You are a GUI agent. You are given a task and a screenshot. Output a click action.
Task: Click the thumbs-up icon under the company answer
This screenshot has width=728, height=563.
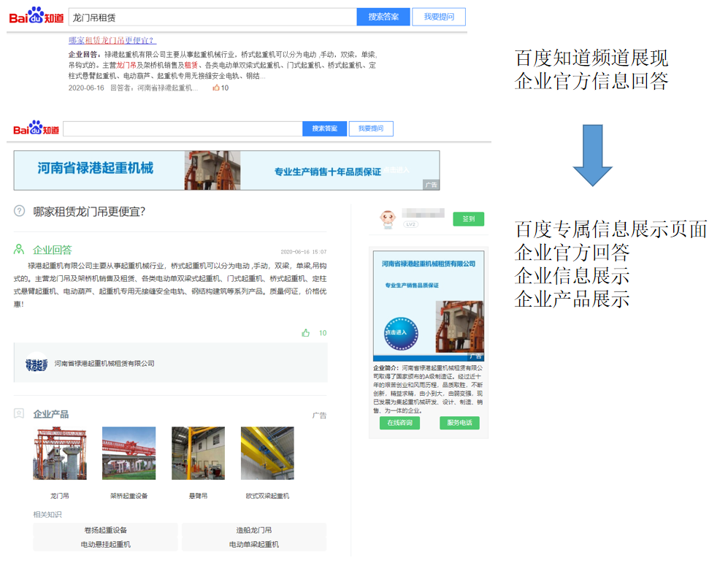306,333
